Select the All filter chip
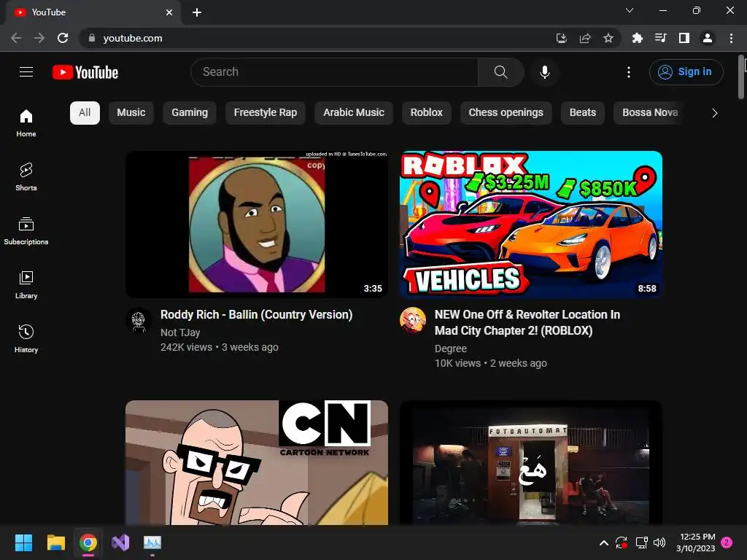Image resolution: width=747 pixels, height=560 pixels. tap(85, 113)
